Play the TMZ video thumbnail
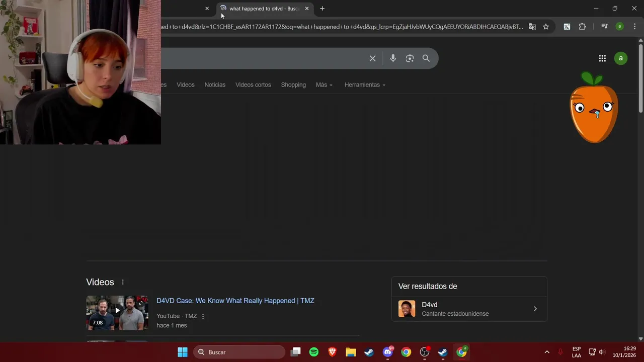The height and width of the screenshot is (362, 644). (x=117, y=313)
